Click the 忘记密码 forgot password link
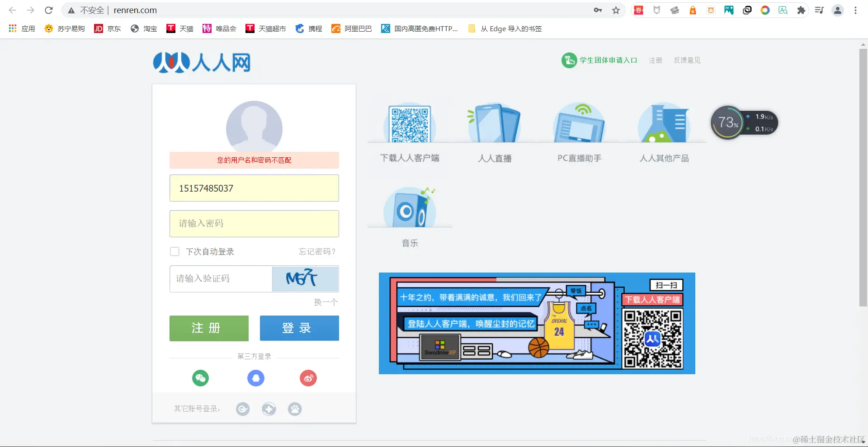 (316, 252)
